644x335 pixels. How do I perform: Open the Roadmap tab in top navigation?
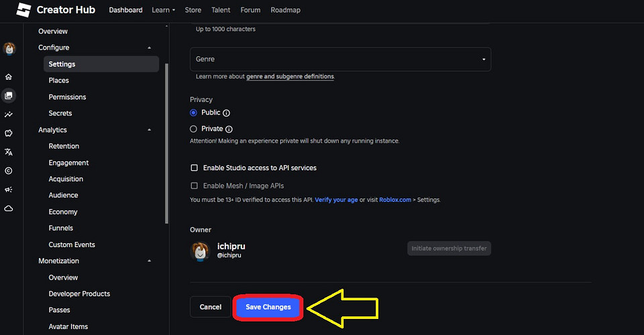[285, 10]
